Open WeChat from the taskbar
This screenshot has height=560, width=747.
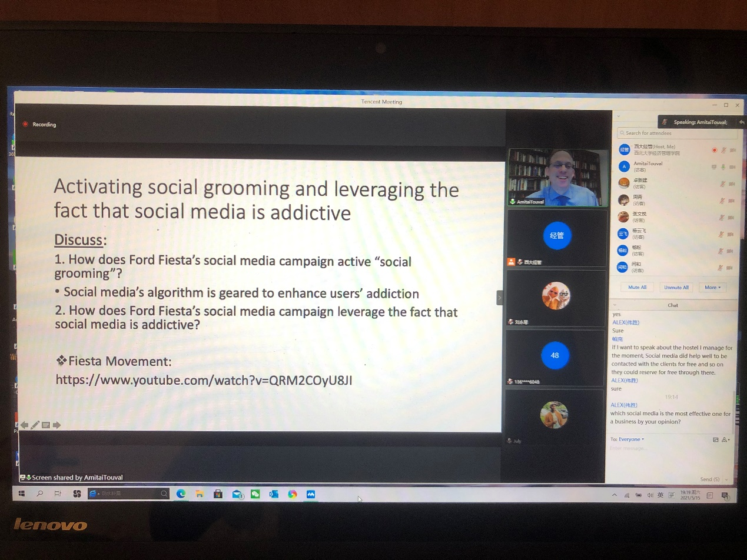(255, 494)
